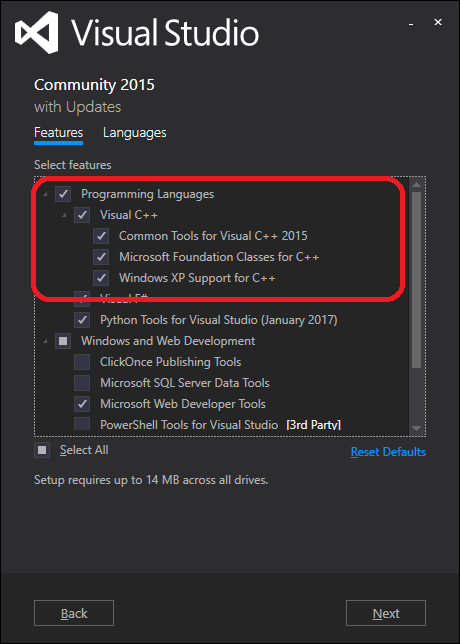This screenshot has height=644, width=460.
Task: Click the scrollbar up arrow
Action: 416,184
